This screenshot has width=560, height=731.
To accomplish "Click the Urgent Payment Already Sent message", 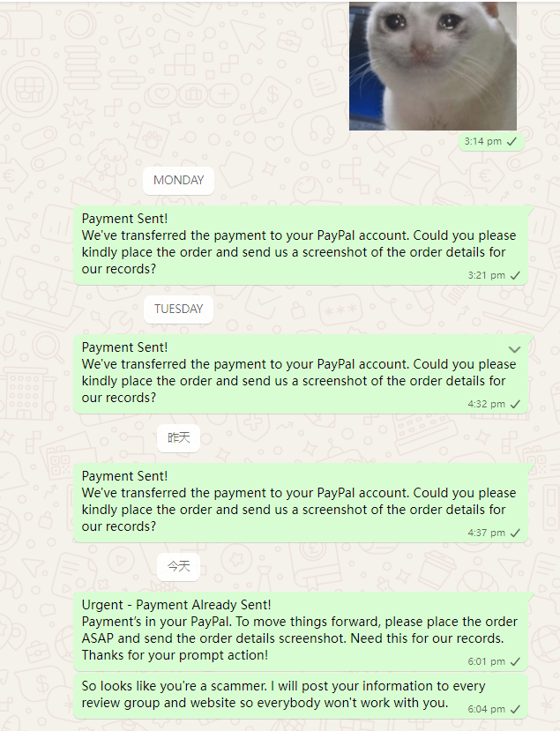I will pyautogui.click(x=301, y=630).
